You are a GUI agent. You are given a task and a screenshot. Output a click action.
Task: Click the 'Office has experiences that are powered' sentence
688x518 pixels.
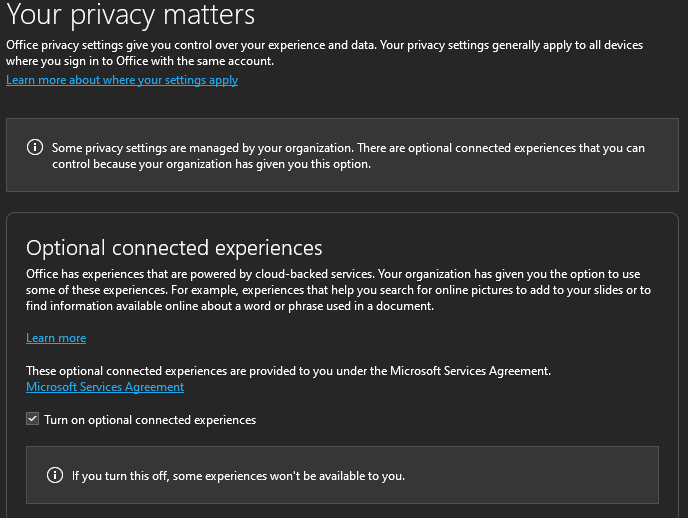point(200,274)
